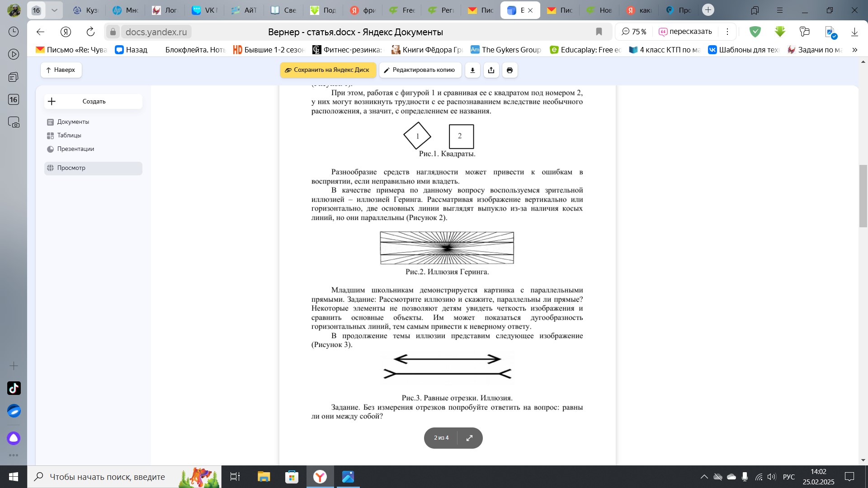
Task: Open TikTok from the side panel
Action: coord(14,388)
